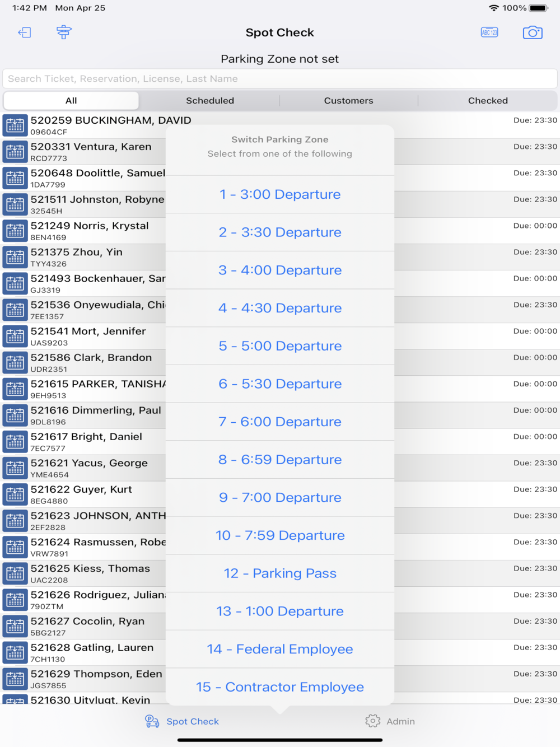Tap the 521630 Uitvlugt, Kevin row
560x747 pixels.
coord(280,699)
